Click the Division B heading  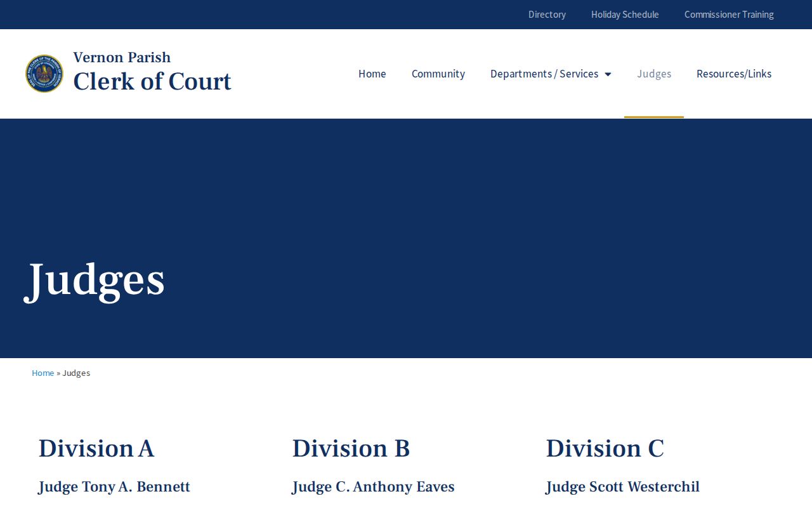351,448
